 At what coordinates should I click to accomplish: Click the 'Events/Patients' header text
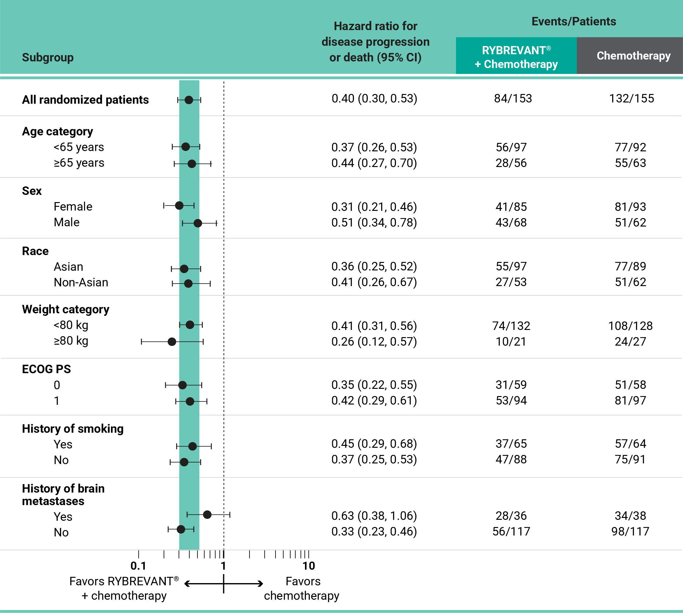[574, 21]
